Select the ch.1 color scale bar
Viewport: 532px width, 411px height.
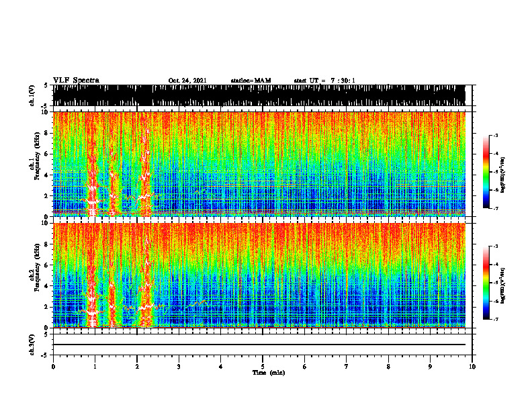pyautogui.click(x=486, y=172)
